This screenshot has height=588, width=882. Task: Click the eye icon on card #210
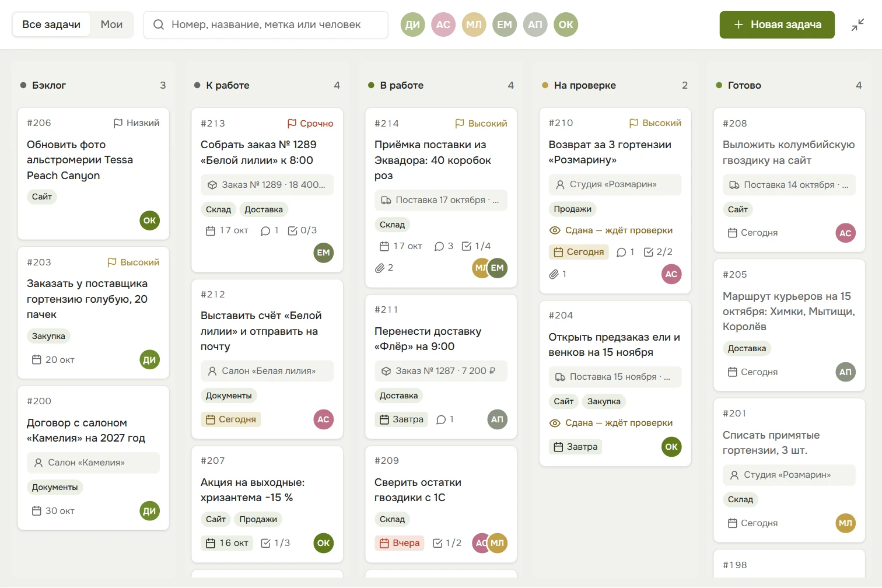click(555, 230)
